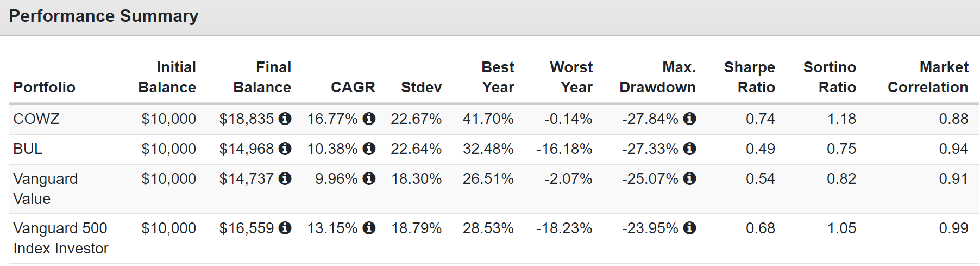The width and height of the screenshot is (980, 266).
Task: Show info for BUL max drawdown -27.33%
Action: pos(689,149)
